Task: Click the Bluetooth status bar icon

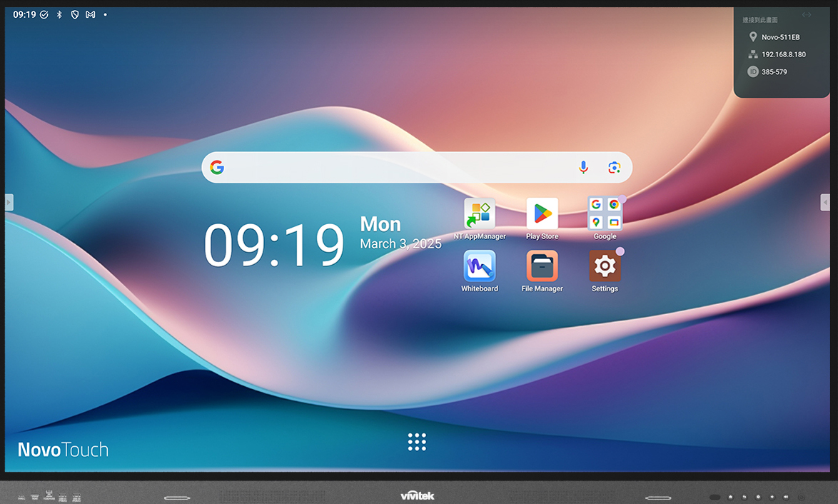Action: [59, 14]
